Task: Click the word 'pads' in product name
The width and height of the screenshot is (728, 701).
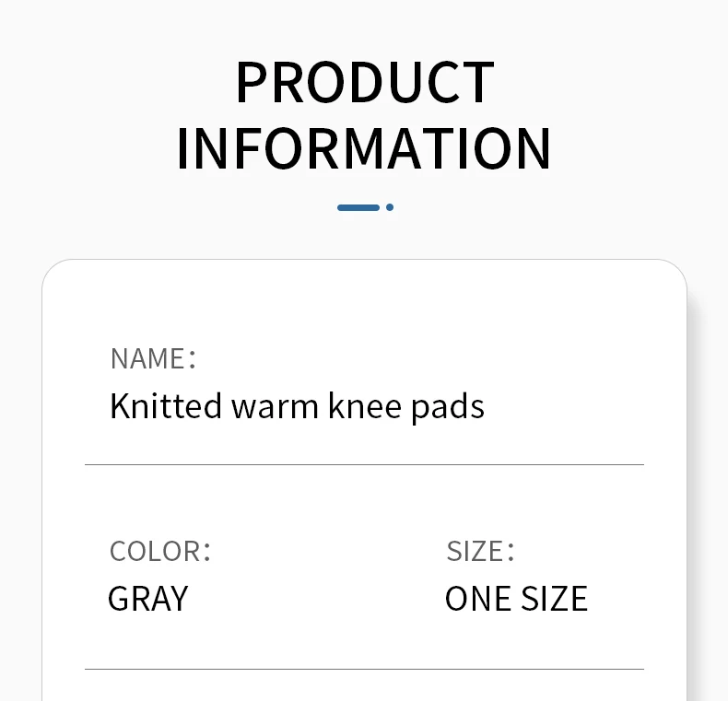Action: pos(448,407)
